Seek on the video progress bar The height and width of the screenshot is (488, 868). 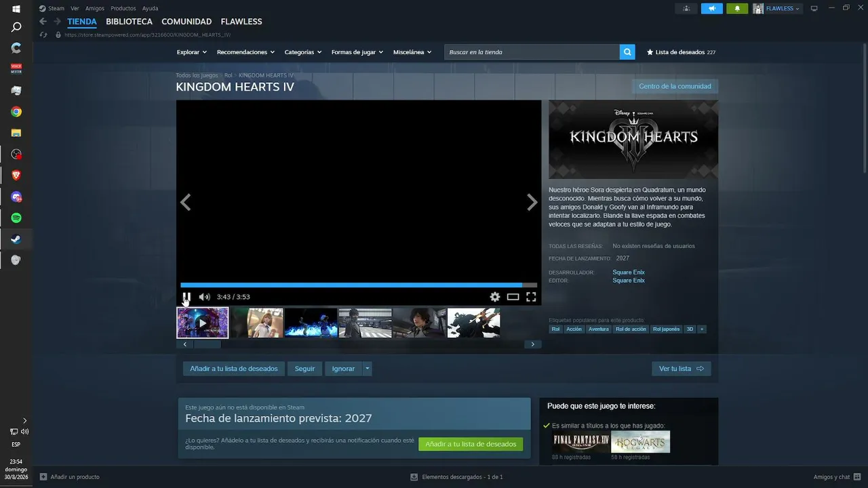pos(359,285)
